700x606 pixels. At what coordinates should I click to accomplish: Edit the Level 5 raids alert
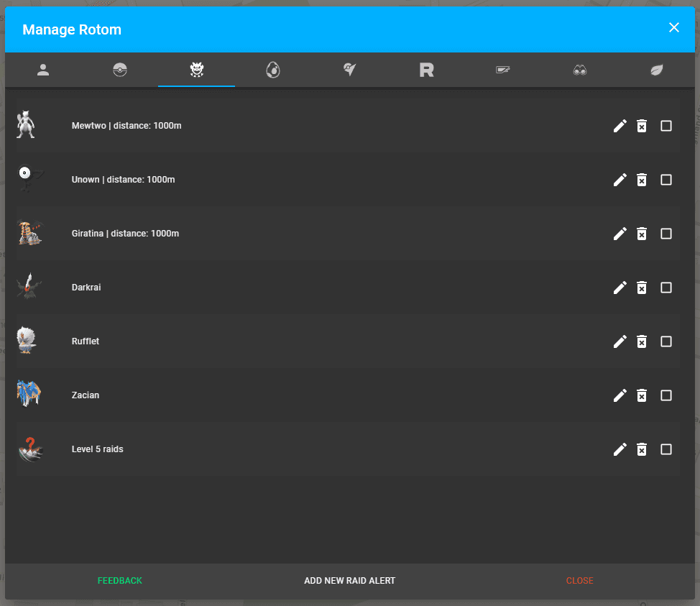coord(620,449)
